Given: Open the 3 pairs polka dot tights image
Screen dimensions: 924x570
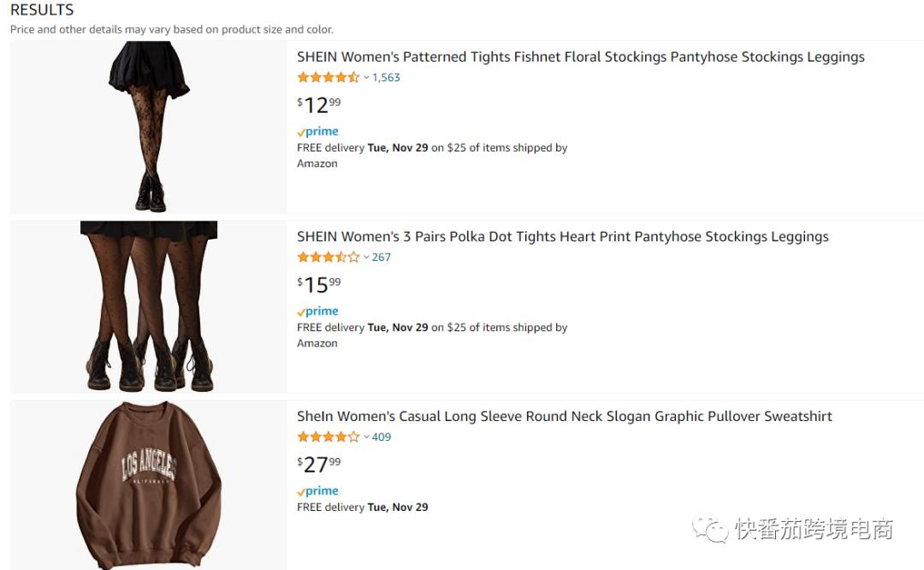Looking at the screenshot, I should pyautogui.click(x=149, y=306).
